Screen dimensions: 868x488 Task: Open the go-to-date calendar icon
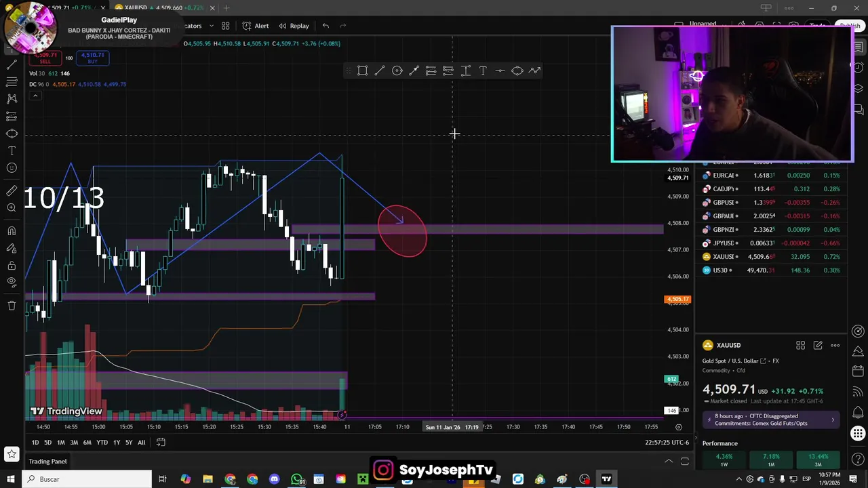click(x=161, y=443)
